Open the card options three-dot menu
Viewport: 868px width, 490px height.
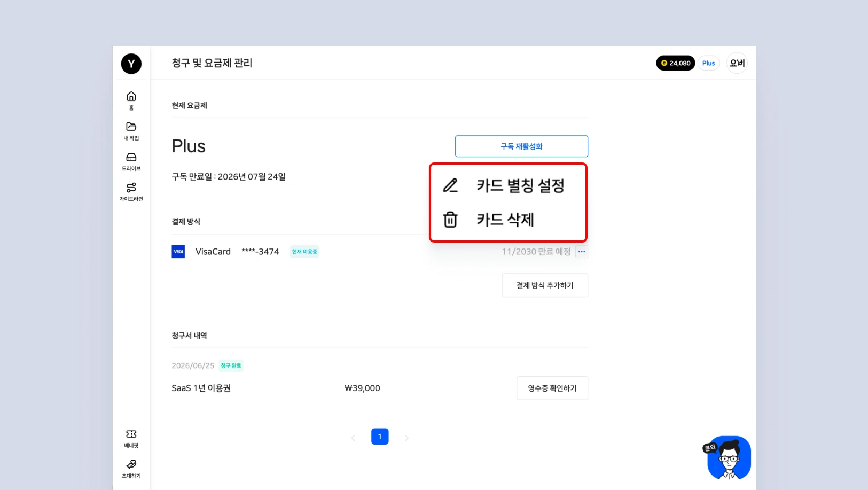pos(582,252)
